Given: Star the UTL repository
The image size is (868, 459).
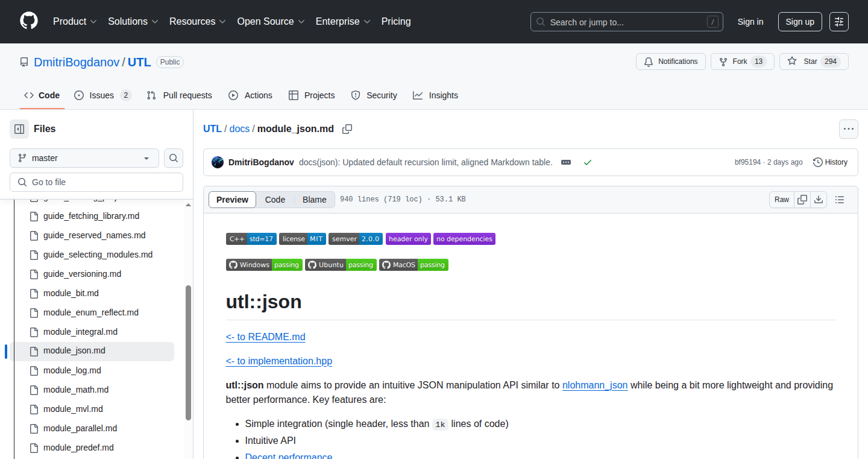Looking at the screenshot, I should (814, 62).
